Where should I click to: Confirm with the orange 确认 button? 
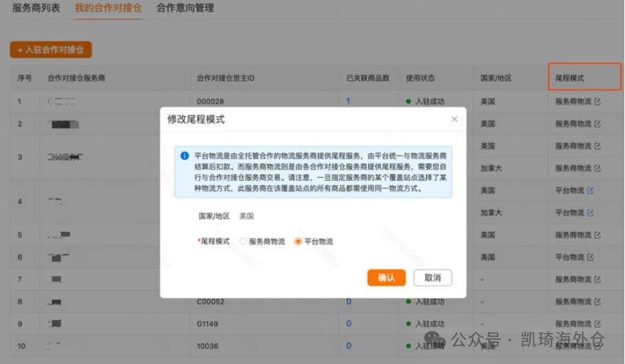click(x=386, y=277)
